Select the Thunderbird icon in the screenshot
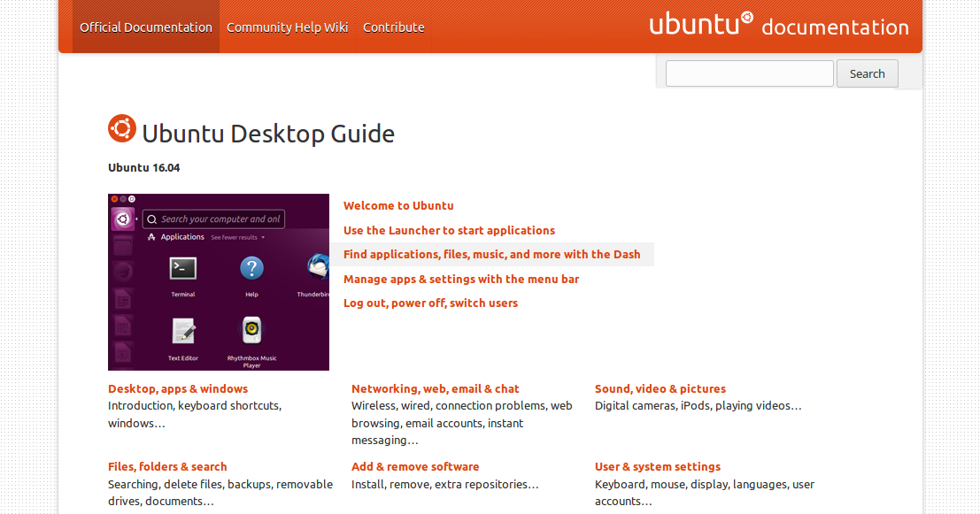This screenshot has height=514, width=980. click(x=317, y=268)
